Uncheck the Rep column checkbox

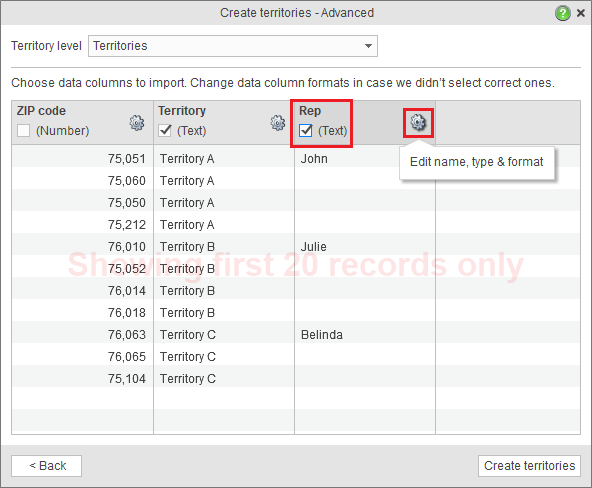click(305, 131)
